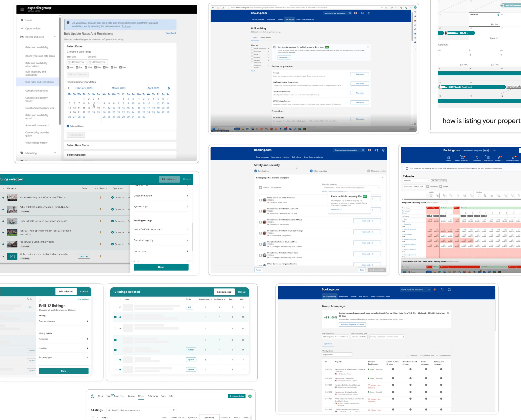The width and height of the screenshot is (521, 420).
Task: Open the Expedia hamburger menu icon
Action: click(22, 9)
